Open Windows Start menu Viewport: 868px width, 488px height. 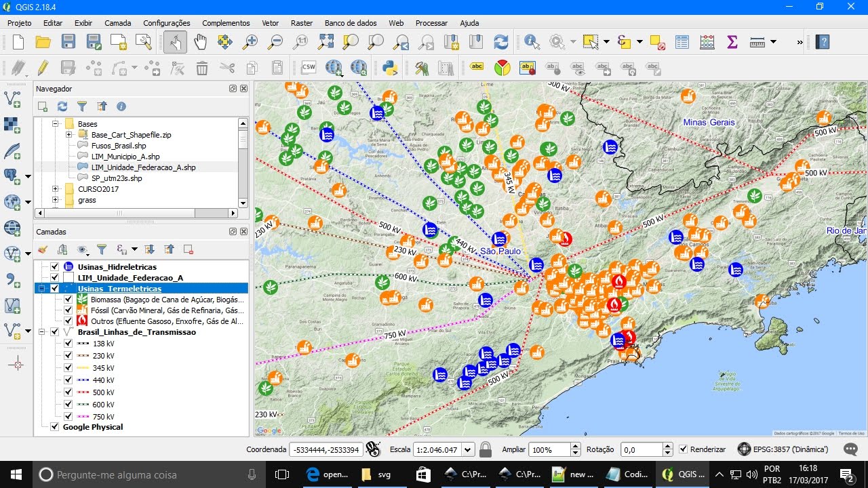16,474
